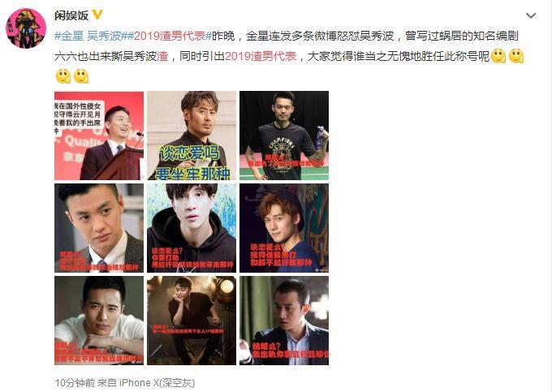Open the 闲娱饭 profile avatar

(x=27, y=28)
